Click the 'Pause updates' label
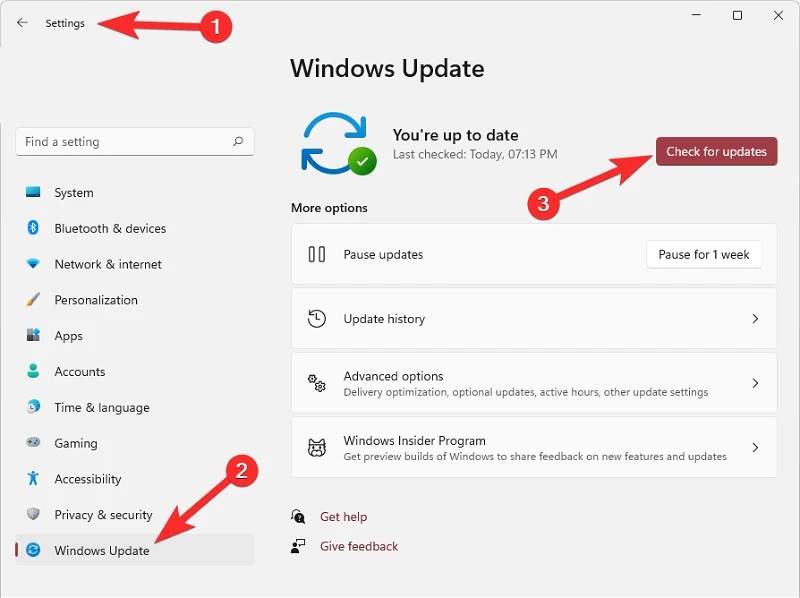The width and height of the screenshot is (800, 598). (x=383, y=254)
